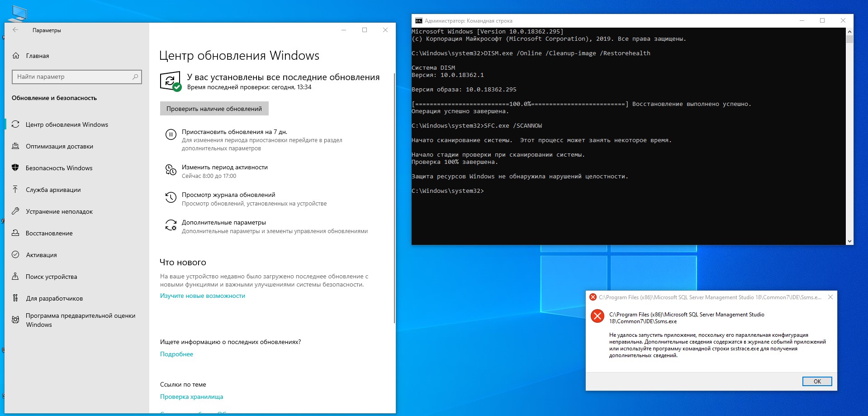Image resolution: width=868 pixels, height=416 pixels.
Task: Click the gear-sync icon for advanced options
Action: [171, 225]
